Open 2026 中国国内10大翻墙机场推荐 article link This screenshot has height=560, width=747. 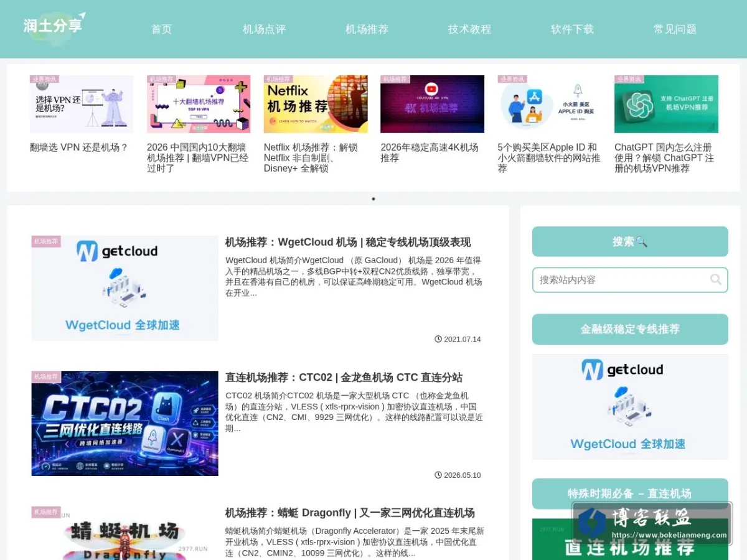[198, 157]
